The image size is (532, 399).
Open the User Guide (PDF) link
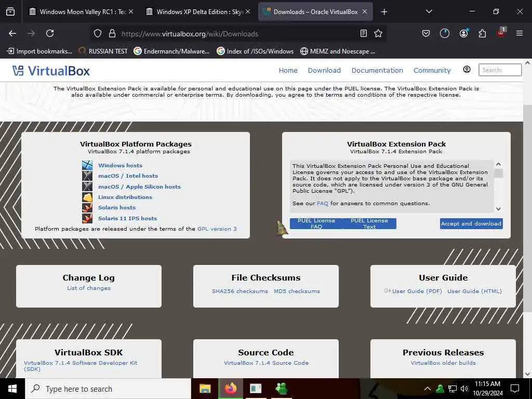417,291
